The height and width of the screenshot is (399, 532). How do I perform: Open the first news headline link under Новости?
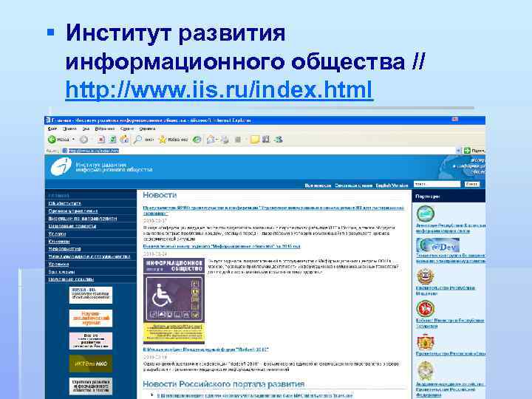tap(273, 211)
